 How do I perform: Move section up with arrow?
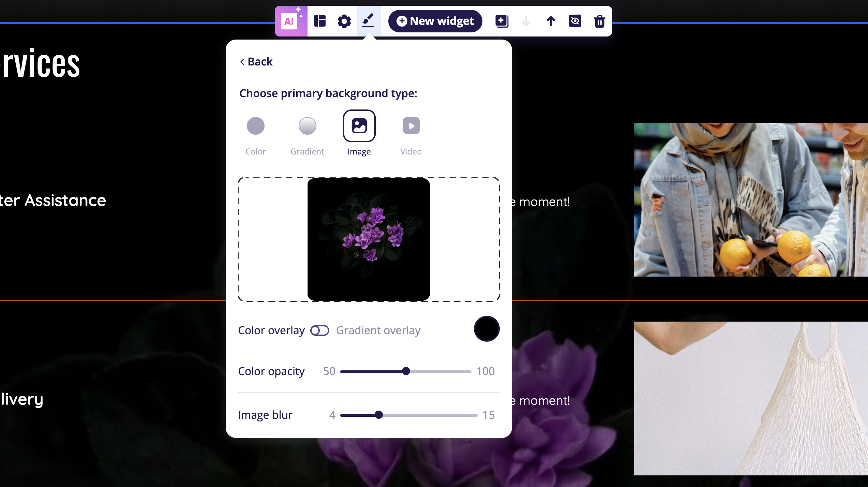551,21
